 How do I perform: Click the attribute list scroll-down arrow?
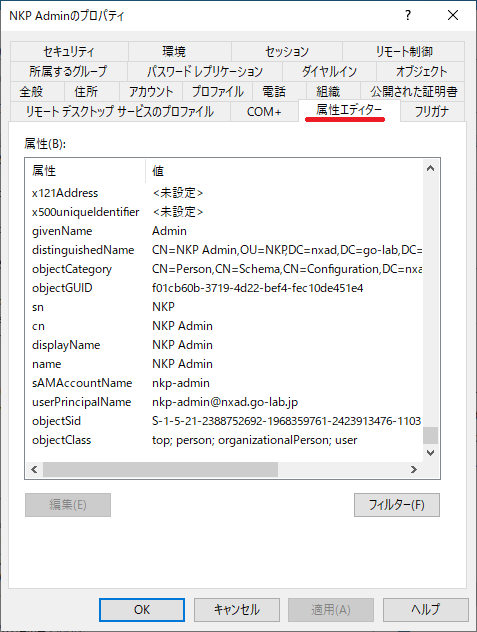pos(430,453)
